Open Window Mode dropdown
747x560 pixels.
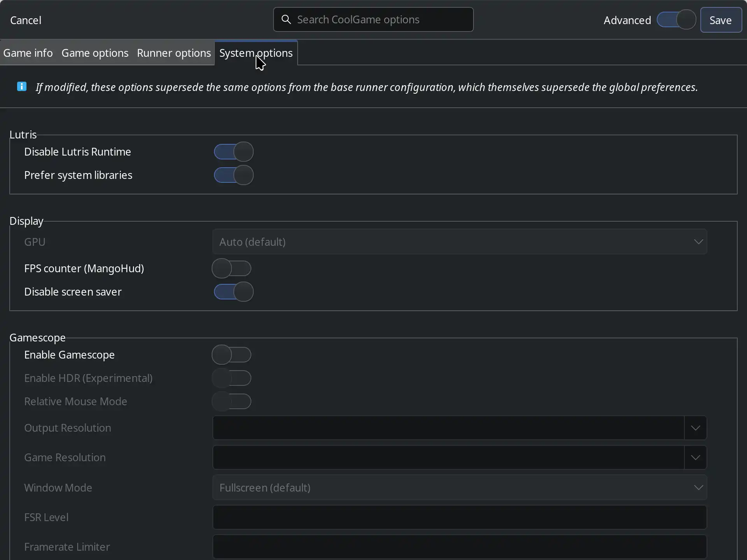click(x=459, y=488)
